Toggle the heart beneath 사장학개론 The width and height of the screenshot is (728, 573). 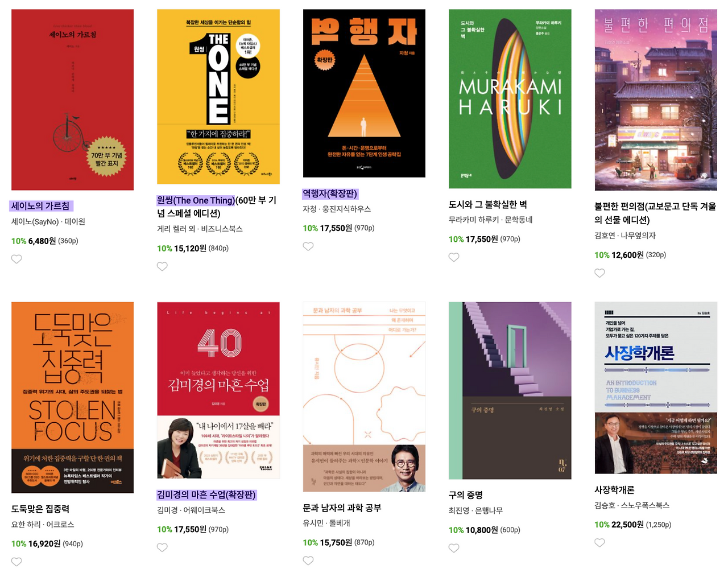pos(599,543)
